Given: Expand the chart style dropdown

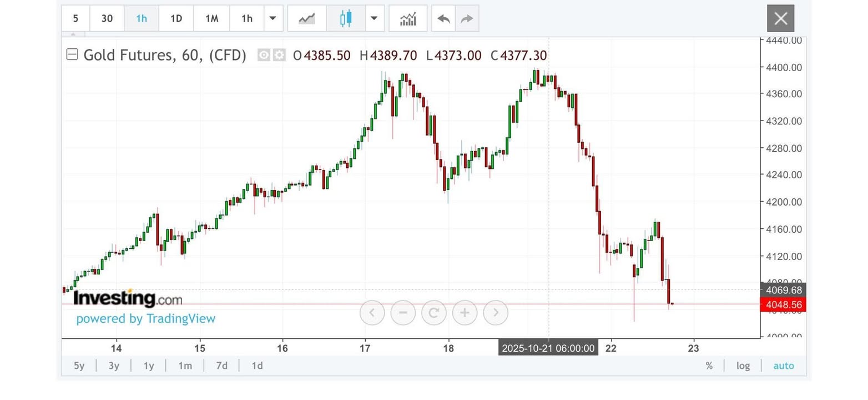Looking at the screenshot, I should click(x=374, y=18).
